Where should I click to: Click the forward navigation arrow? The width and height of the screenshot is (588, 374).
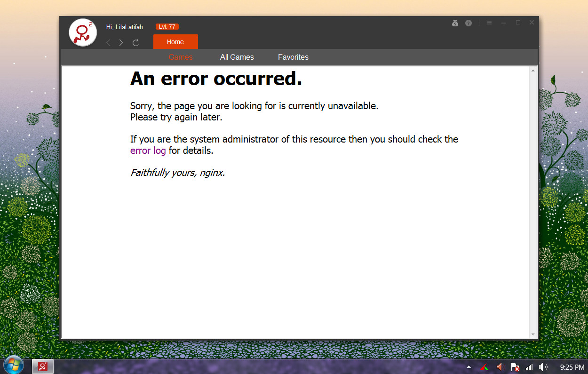pyautogui.click(x=121, y=43)
